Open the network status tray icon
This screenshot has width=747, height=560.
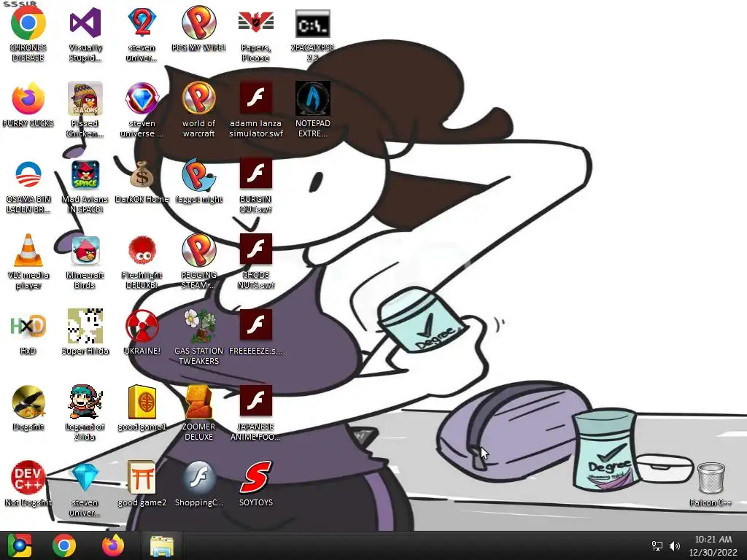(657, 545)
